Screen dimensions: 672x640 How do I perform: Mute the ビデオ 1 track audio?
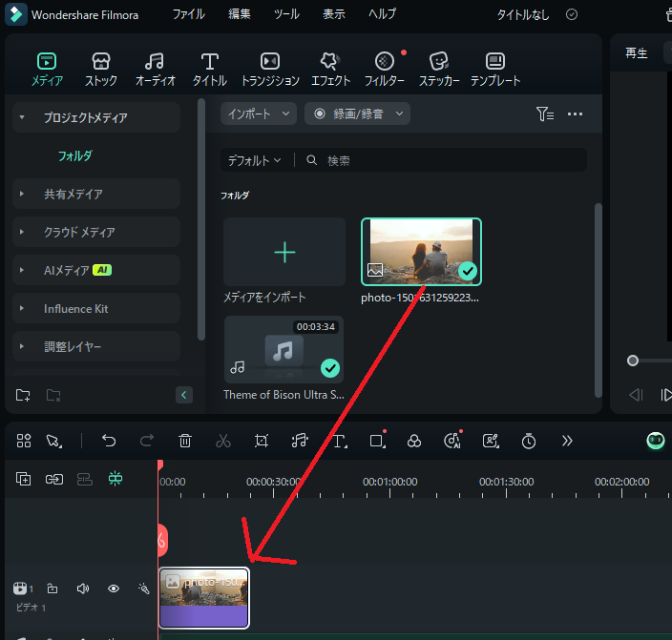(x=83, y=588)
